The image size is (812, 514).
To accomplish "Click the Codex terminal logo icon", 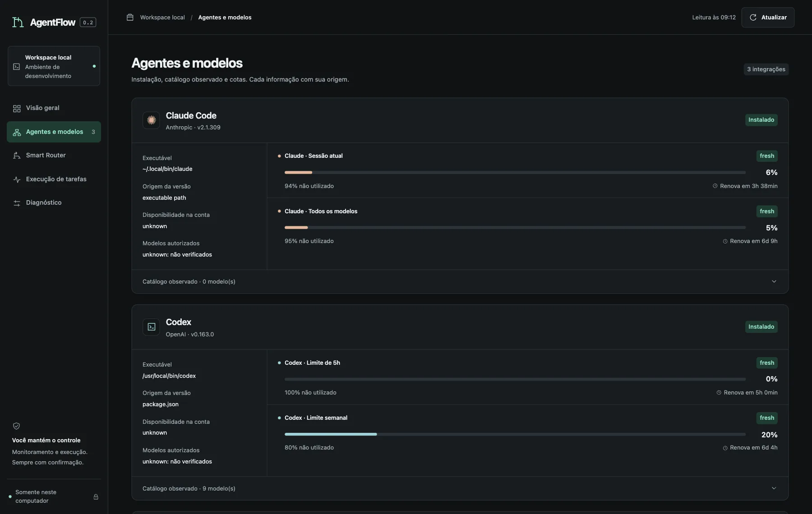I will (x=151, y=327).
